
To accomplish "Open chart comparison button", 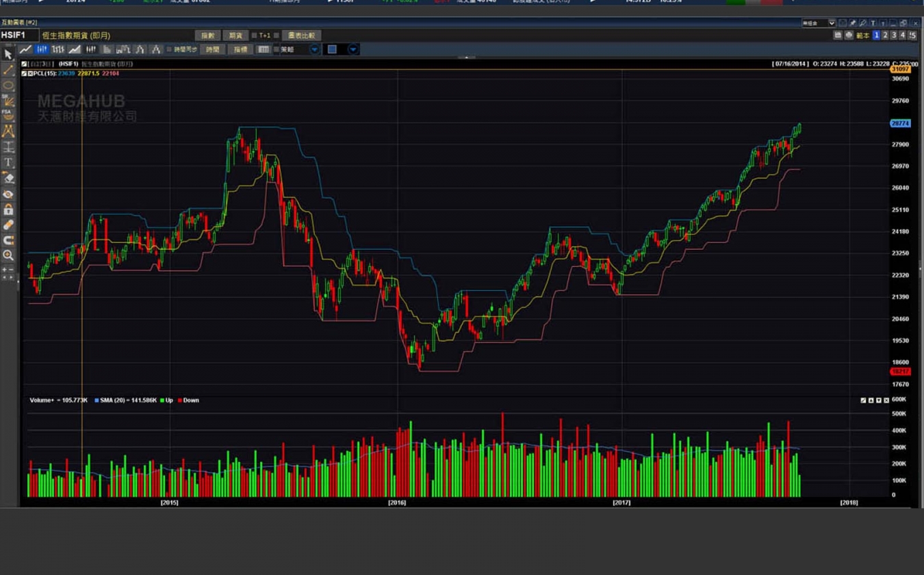I will pyautogui.click(x=301, y=36).
